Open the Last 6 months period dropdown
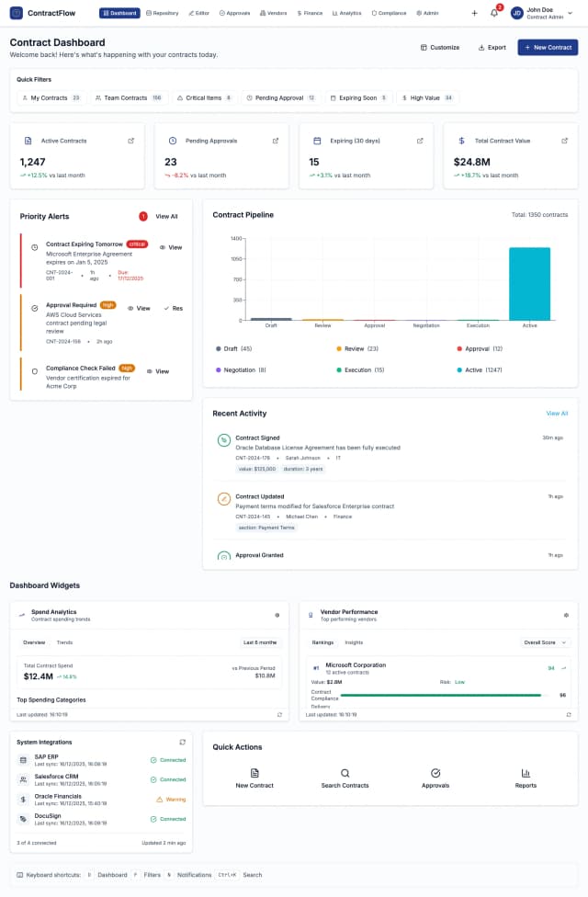The width and height of the screenshot is (588, 897). pyautogui.click(x=259, y=642)
